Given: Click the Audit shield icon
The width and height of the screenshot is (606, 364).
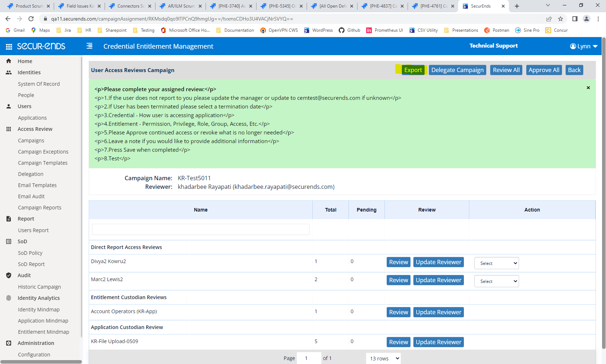Looking at the screenshot, I should coord(9,275).
